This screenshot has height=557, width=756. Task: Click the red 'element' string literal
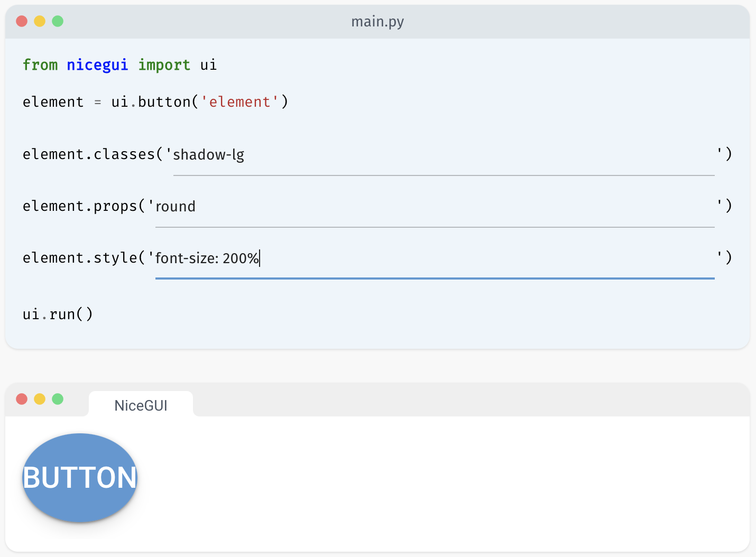click(239, 102)
